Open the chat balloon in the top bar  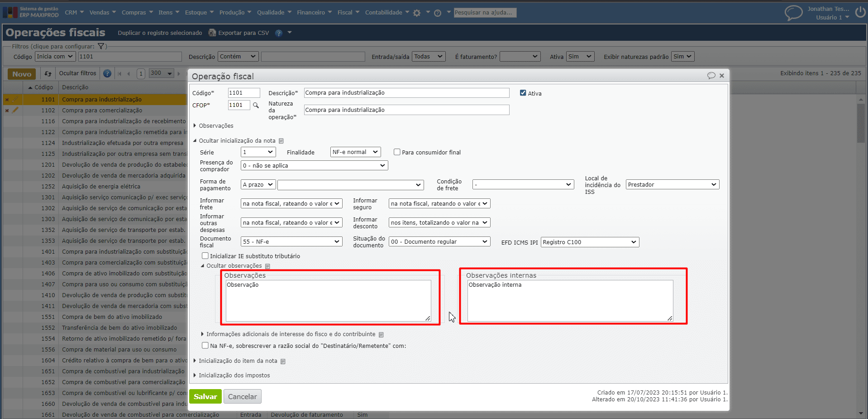tap(793, 13)
